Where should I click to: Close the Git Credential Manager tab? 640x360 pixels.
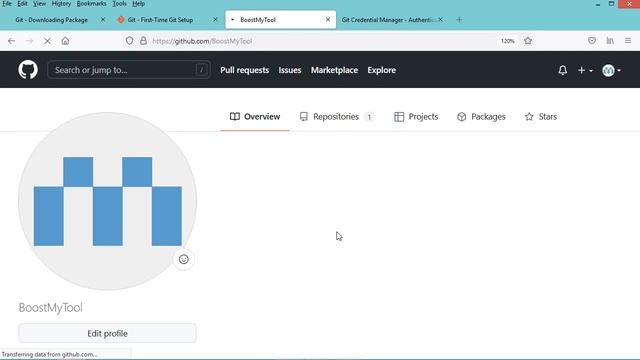point(440,20)
